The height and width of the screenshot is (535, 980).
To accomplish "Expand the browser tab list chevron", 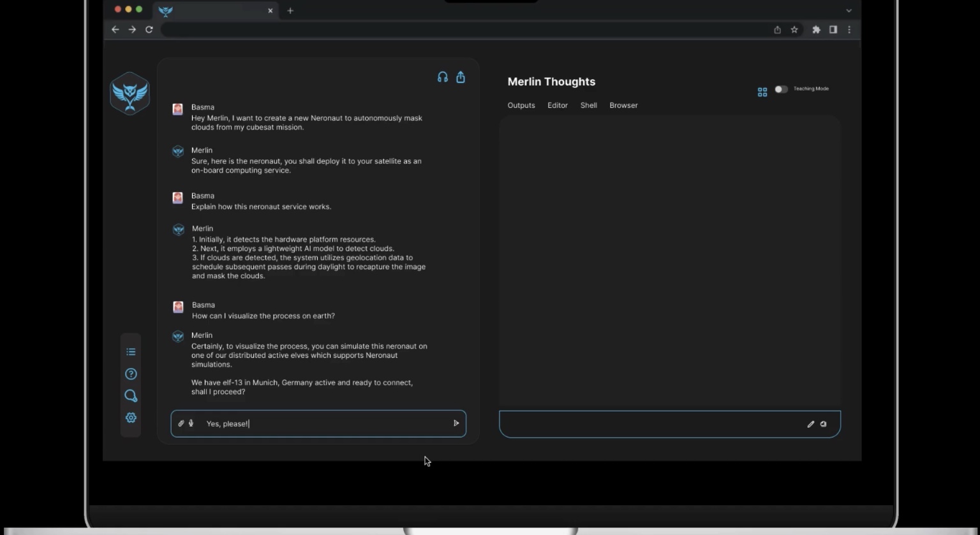I will click(x=848, y=11).
